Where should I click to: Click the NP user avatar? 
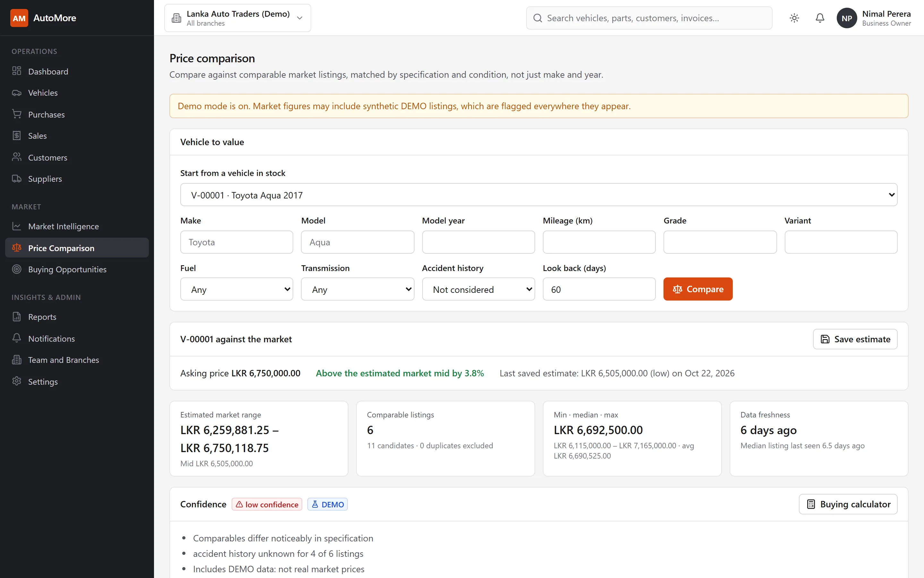coord(846,18)
